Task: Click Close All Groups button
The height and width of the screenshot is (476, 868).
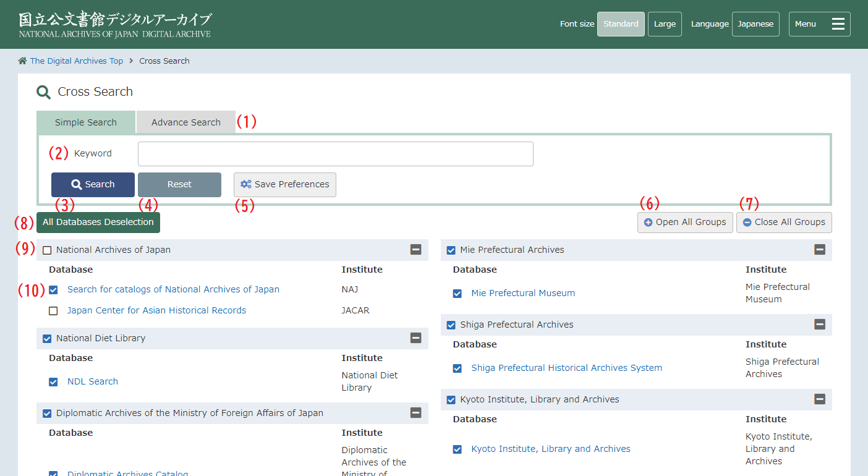Action: 784,223
